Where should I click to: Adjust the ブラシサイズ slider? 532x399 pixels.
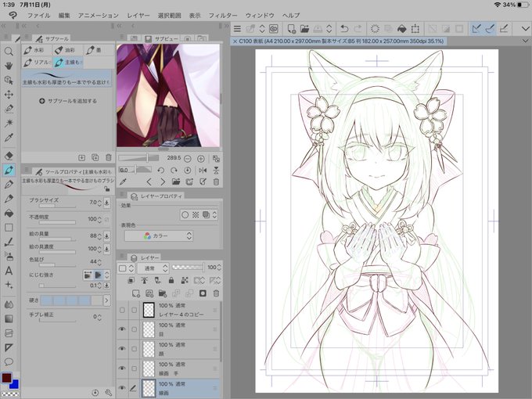[x=57, y=206]
